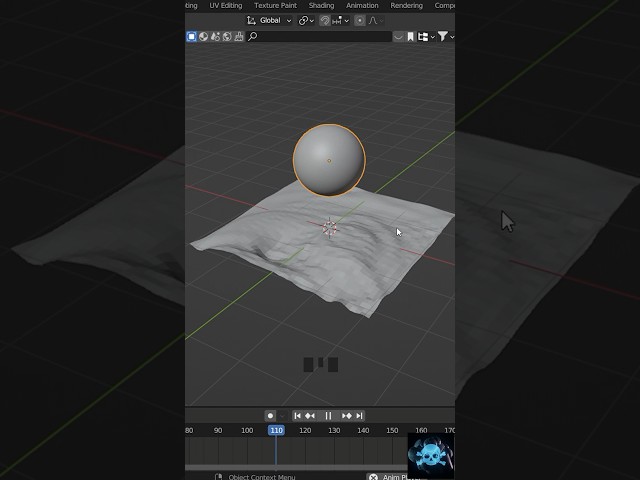Jump to the previous keyframe
Screen dimensions: 640x480
(310, 416)
